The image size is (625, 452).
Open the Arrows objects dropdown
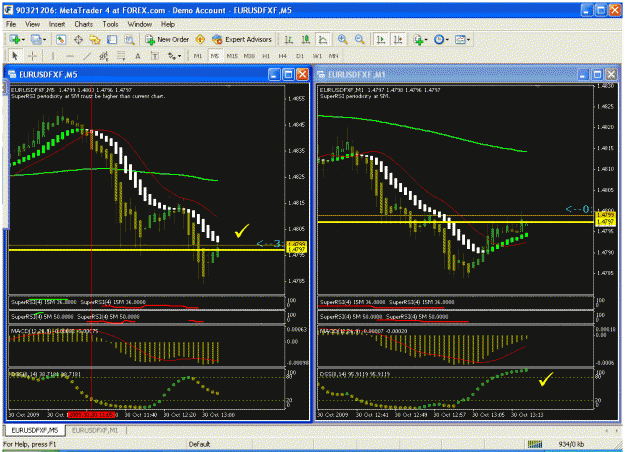click(174, 56)
